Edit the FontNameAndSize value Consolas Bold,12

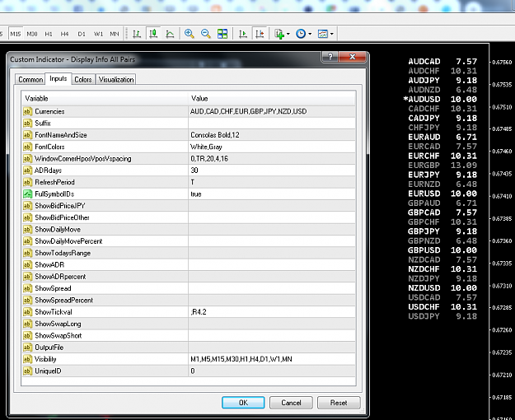point(272,135)
